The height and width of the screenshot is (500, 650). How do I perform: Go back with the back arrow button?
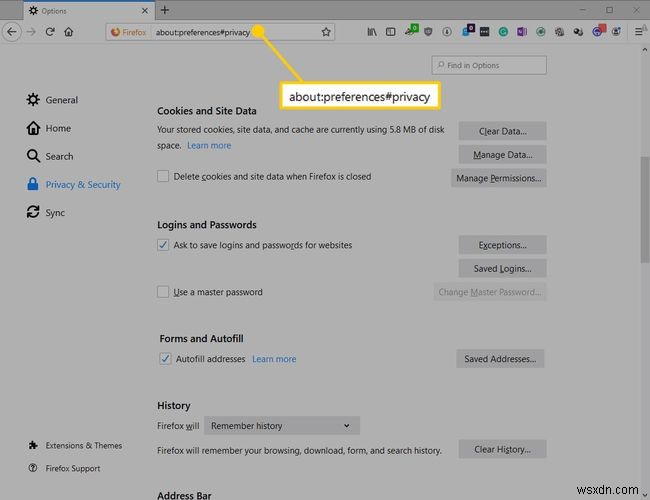pyautogui.click(x=12, y=32)
